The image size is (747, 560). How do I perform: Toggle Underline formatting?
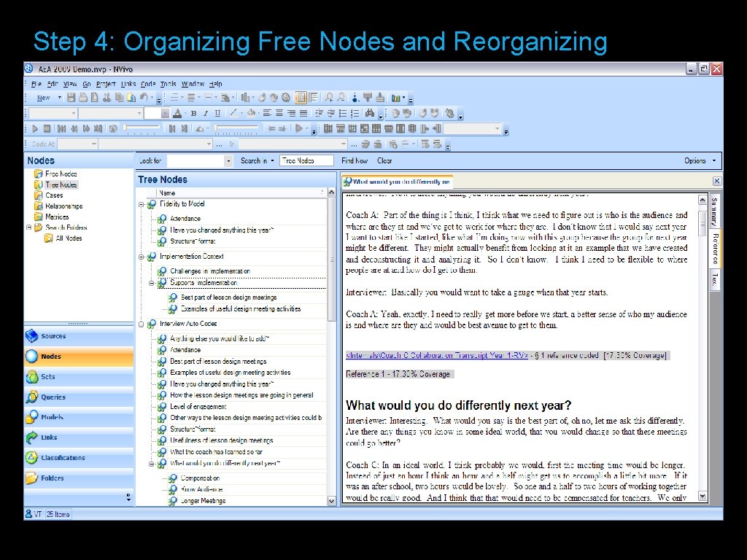217,113
